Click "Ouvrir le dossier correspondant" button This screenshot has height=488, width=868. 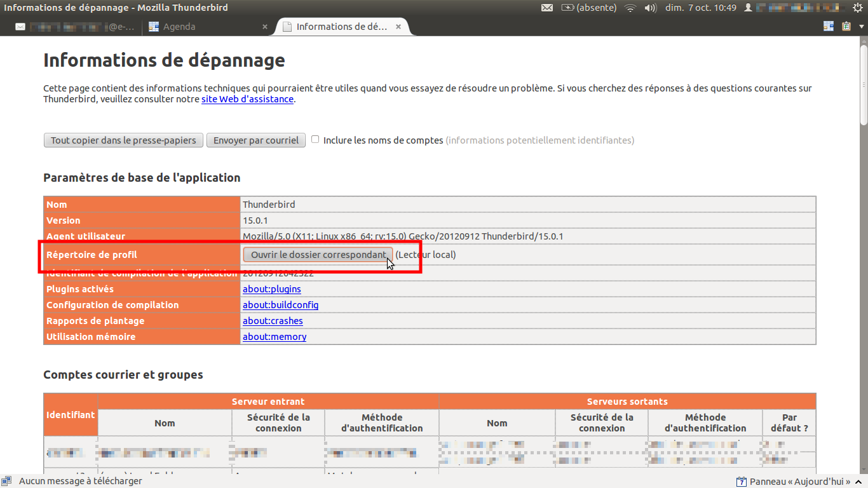point(318,255)
